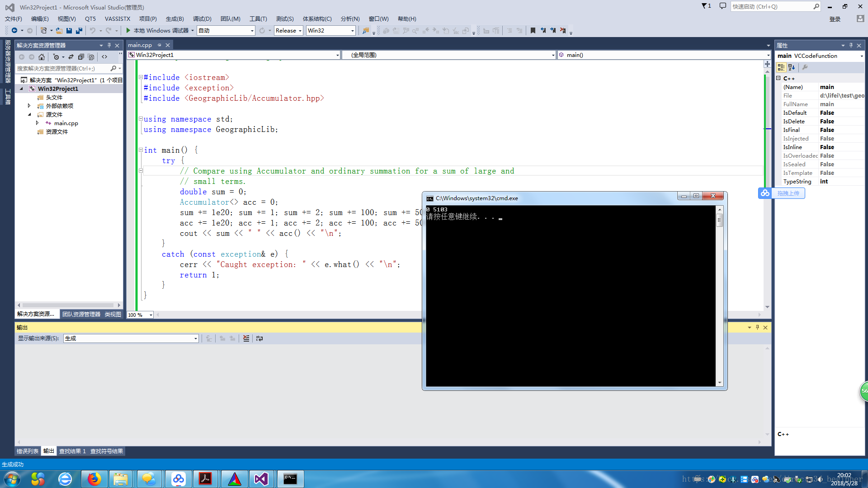Toggle auto-hide pin on Properties panel
Screen dimensions: 868x488
(x=851, y=45)
